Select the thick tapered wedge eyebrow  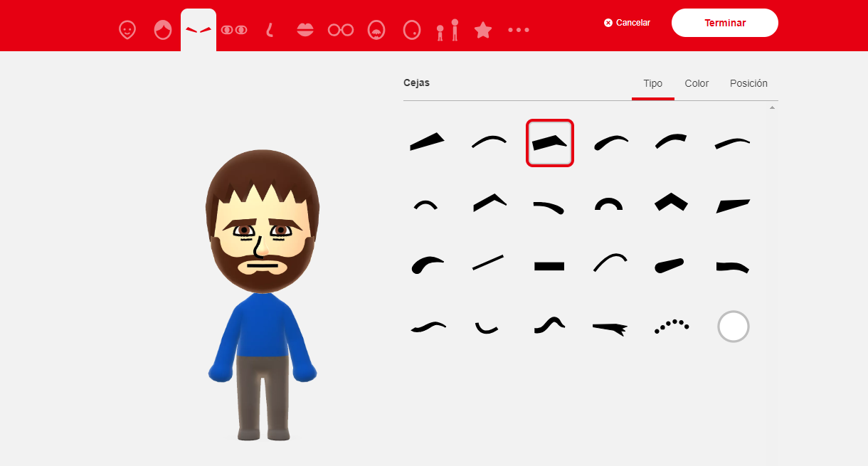[x=428, y=142]
